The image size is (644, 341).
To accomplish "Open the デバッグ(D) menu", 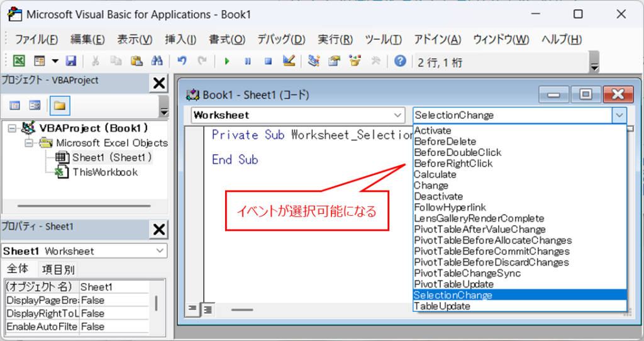I will 281,40.
